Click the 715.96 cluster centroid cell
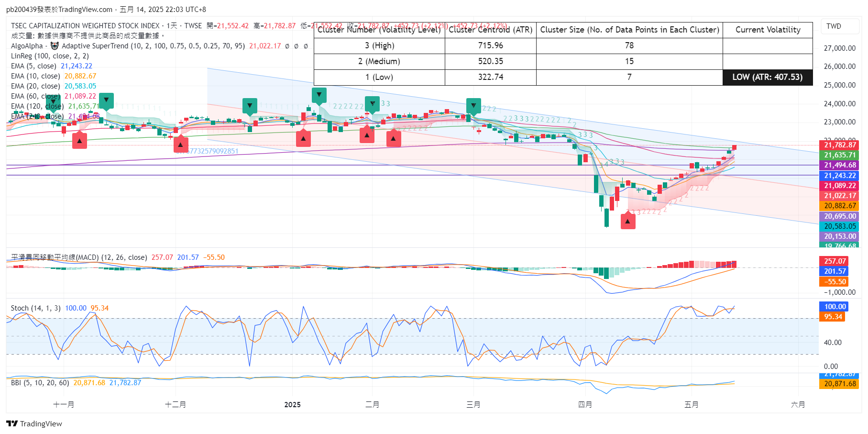This screenshot has height=434, width=868. pos(491,45)
